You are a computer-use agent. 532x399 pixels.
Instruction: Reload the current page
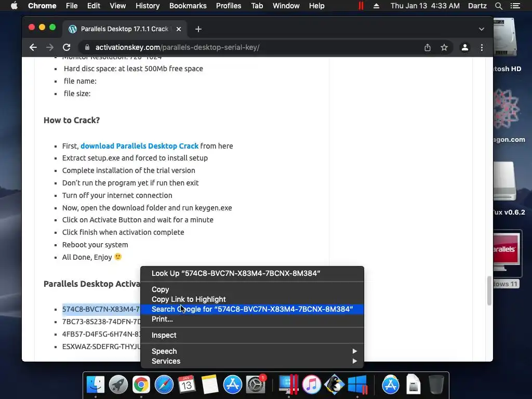click(x=67, y=47)
